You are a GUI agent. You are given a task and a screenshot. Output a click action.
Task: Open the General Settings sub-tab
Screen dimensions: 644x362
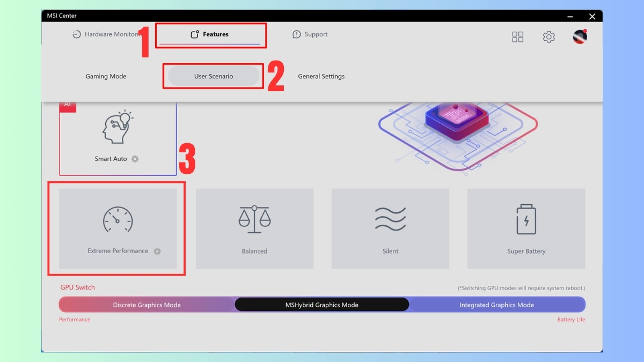pyautogui.click(x=321, y=76)
